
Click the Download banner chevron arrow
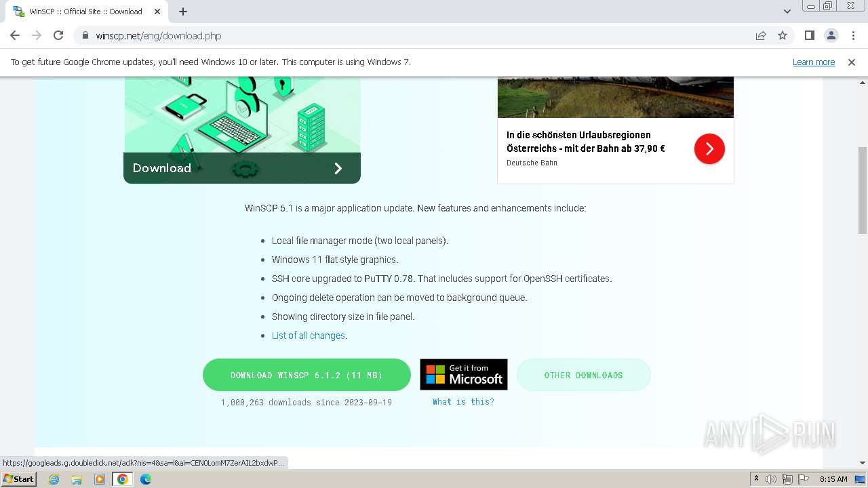coord(338,168)
